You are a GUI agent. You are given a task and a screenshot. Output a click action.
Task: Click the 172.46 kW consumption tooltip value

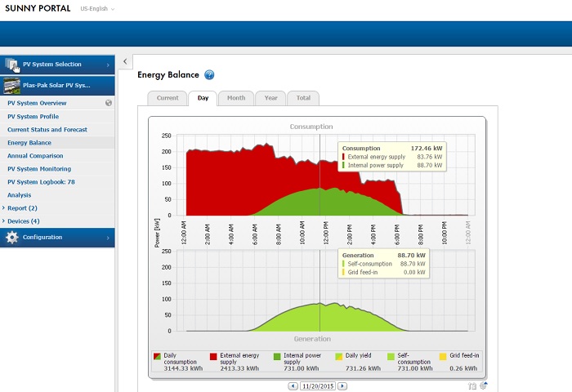[x=427, y=149]
